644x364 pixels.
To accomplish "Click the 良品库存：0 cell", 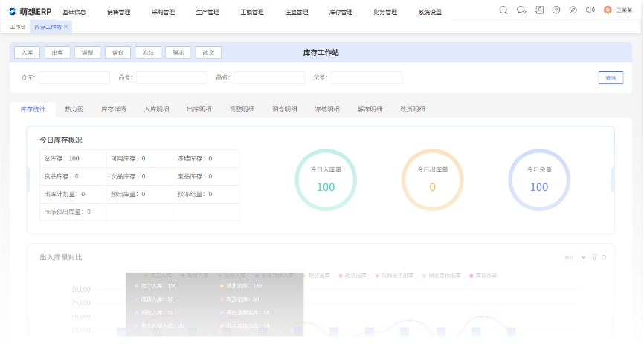I will tap(73, 177).
